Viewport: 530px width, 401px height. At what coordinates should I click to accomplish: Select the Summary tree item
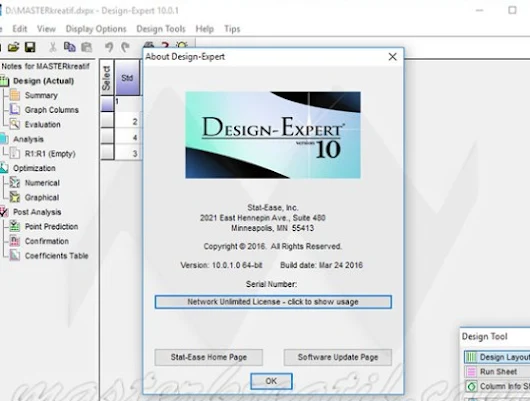click(x=41, y=95)
